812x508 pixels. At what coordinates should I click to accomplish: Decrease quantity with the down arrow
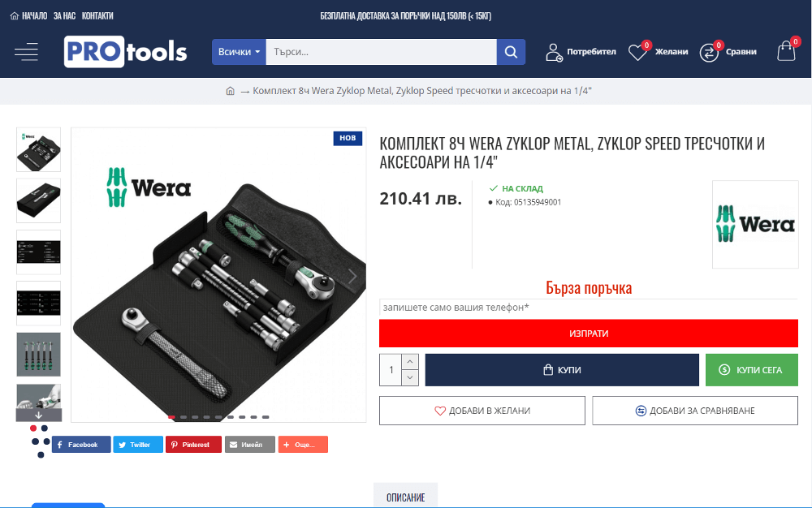409,377
